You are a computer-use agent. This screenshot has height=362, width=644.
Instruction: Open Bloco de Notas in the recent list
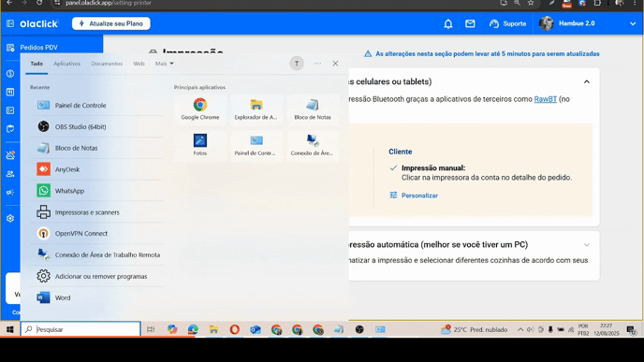click(97, 148)
